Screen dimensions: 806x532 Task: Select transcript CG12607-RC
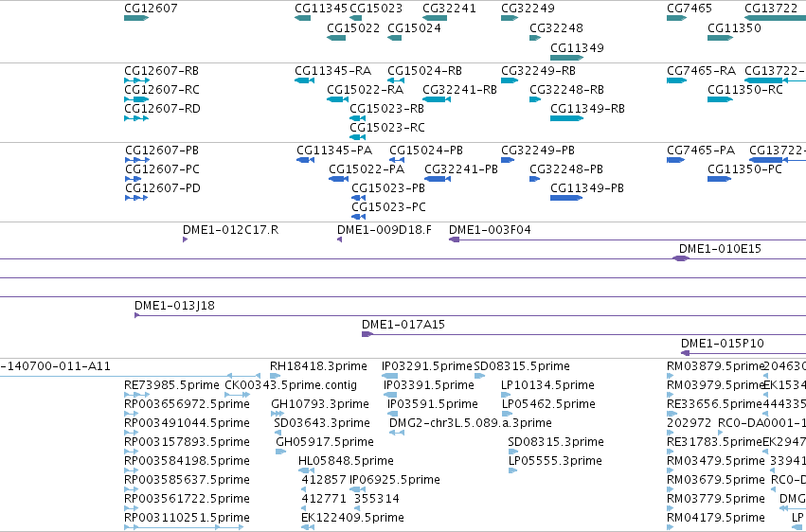pyautogui.click(x=162, y=89)
